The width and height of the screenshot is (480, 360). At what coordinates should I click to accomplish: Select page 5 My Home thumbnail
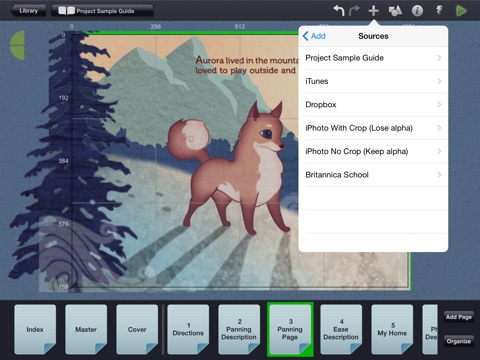392,329
